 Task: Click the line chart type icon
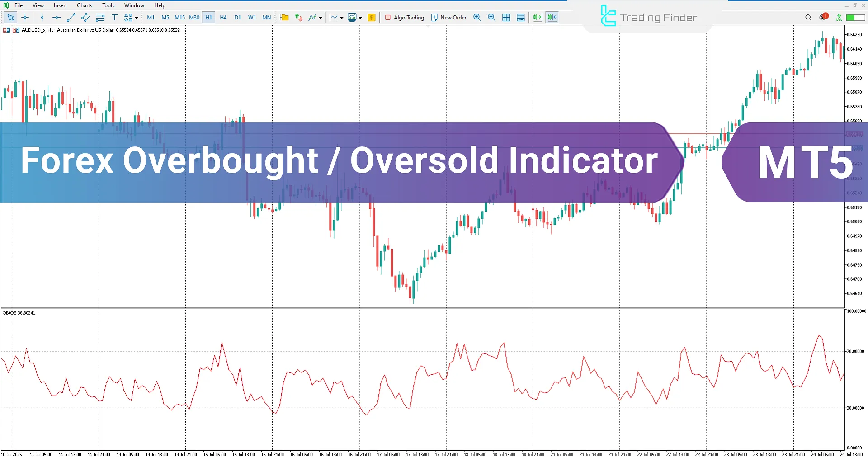point(334,18)
